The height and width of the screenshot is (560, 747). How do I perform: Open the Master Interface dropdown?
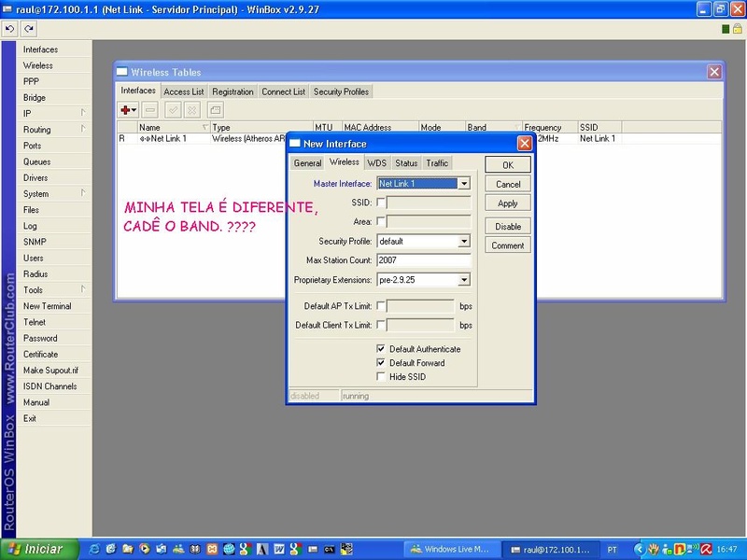pos(463,183)
